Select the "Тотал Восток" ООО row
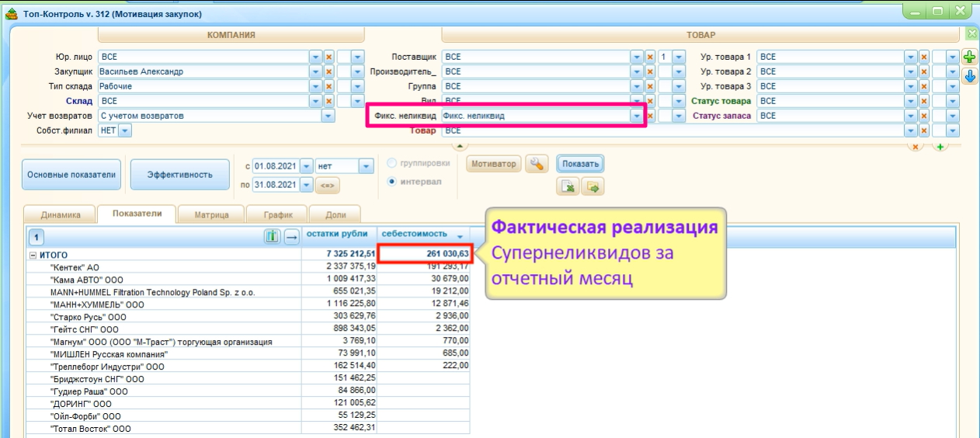The height and width of the screenshot is (438, 980). (x=248, y=428)
